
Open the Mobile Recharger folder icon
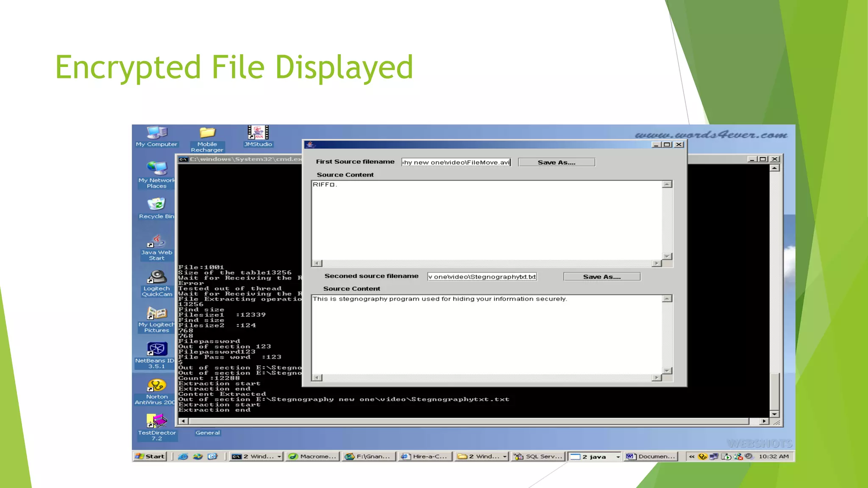(207, 139)
